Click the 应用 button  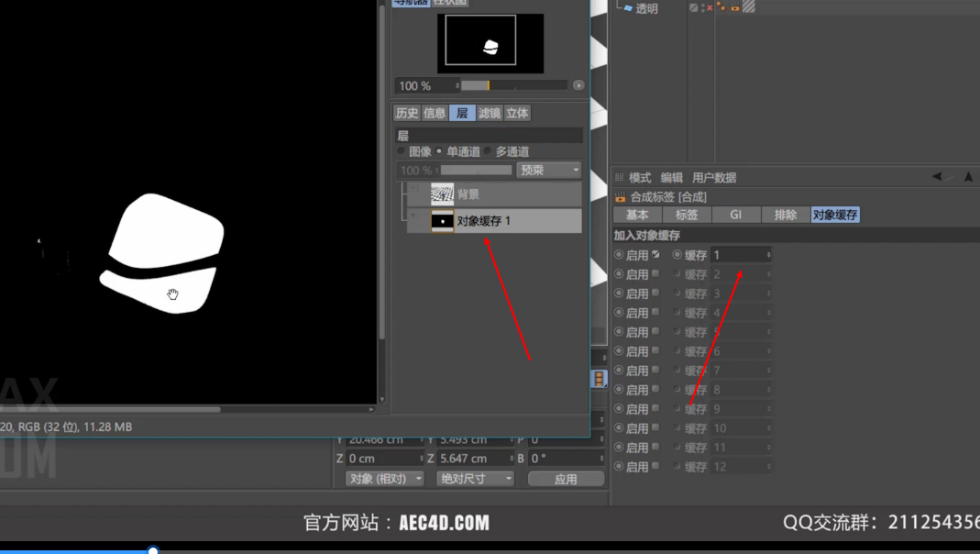click(x=566, y=479)
